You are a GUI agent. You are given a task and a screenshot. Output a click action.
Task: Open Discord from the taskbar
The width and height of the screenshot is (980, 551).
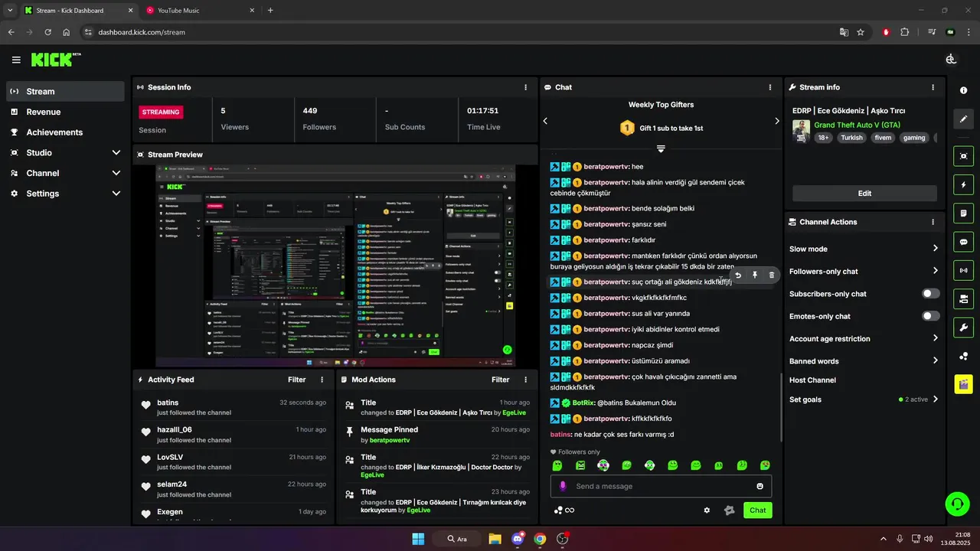(x=518, y=539)
